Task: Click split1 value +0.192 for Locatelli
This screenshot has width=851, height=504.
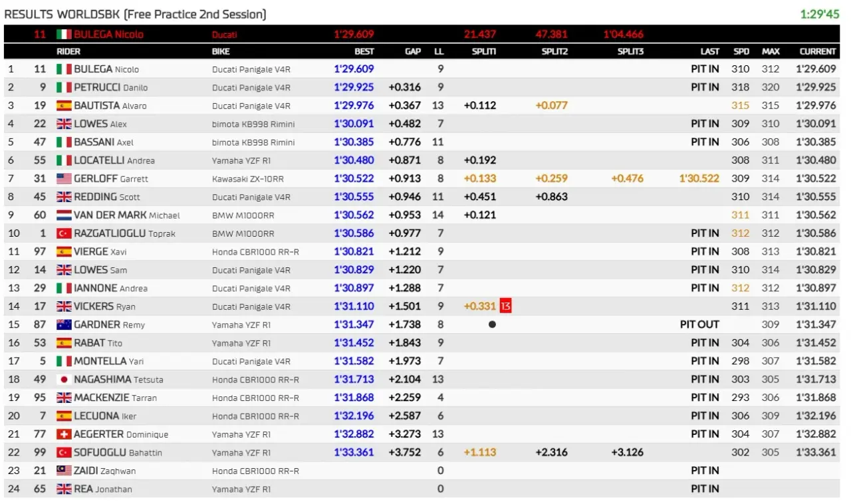Action: (x=480, y=160)
